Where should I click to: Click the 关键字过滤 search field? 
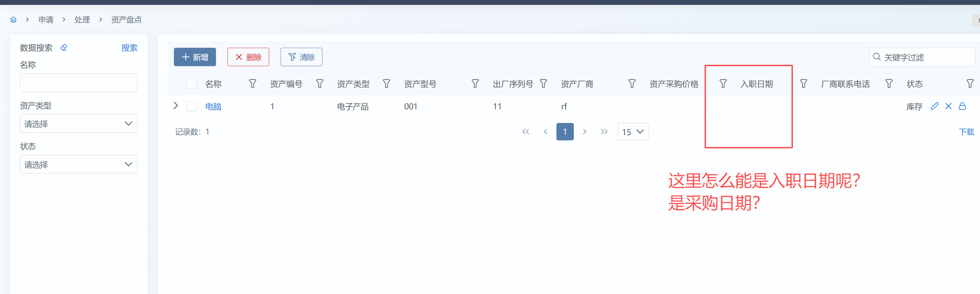924,57
